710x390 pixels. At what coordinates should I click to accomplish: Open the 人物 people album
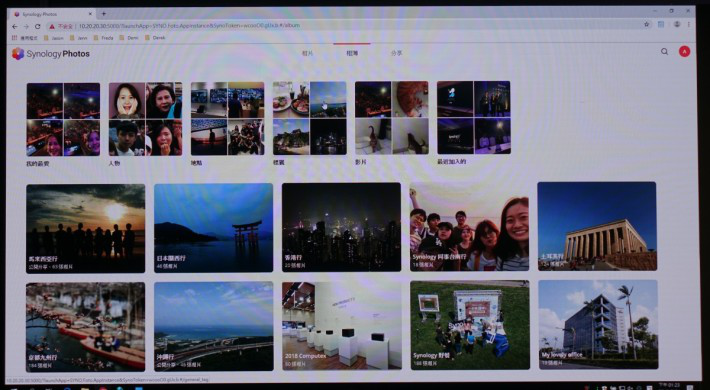[x=145, y=119]
